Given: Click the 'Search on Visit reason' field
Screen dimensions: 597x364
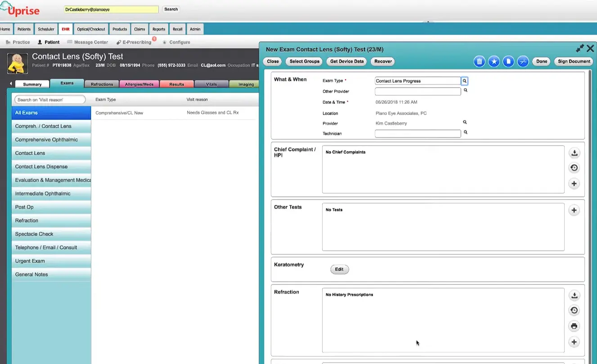Looking at the screenshot, I should [x=49, y=99].
